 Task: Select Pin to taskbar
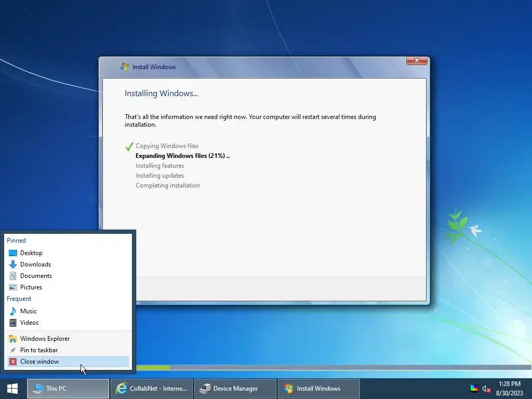click(68, 350)
